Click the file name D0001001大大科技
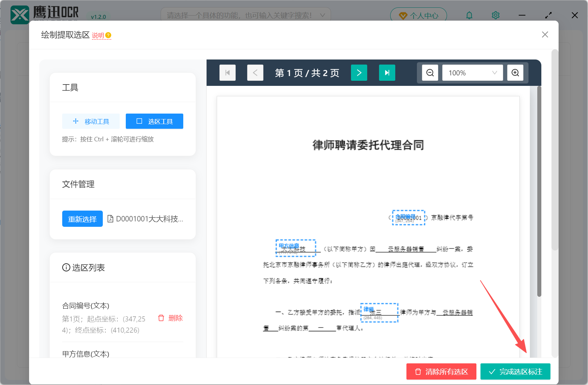The image size is (588, 385). 150,219
